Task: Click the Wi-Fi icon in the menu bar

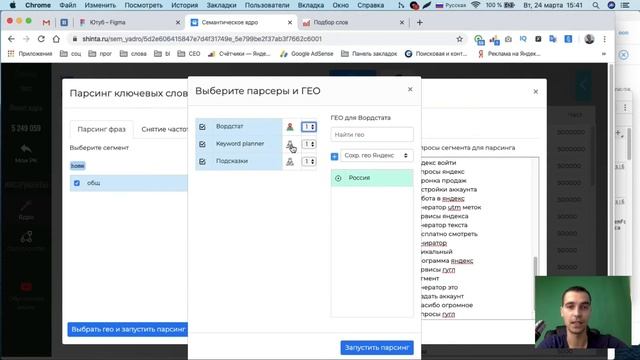Action: [x=475, y=5]
